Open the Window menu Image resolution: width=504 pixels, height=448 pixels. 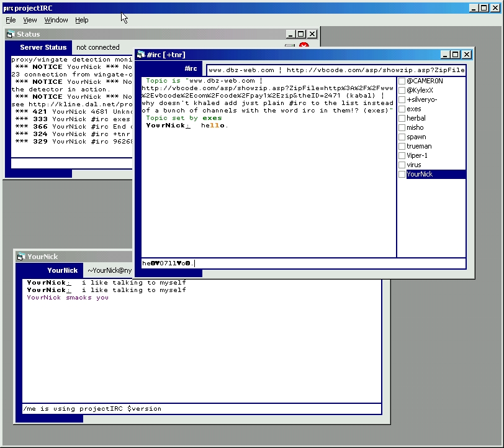click(56, 20)
